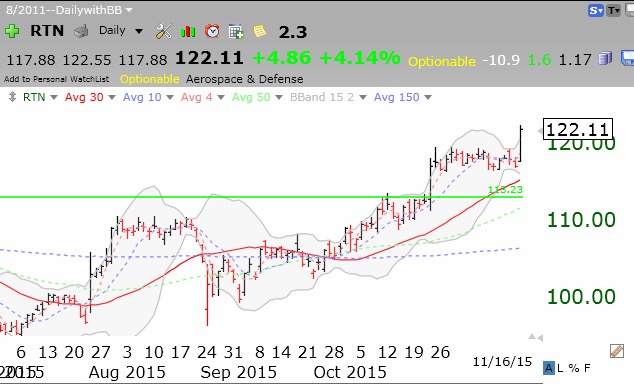Screen dimensions: 634x384
Task: Open the yellow sticky note icon
Action: (x=260, y=31)
